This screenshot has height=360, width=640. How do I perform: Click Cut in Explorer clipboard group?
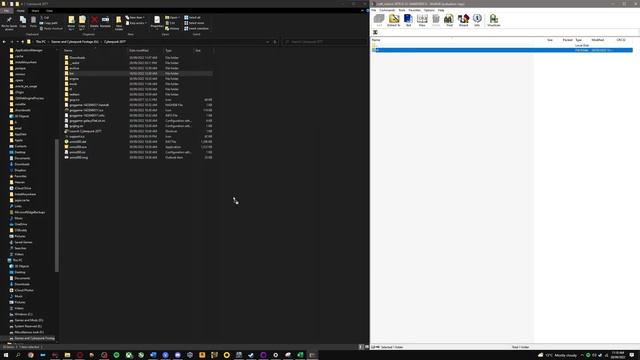pyautogui.click(x=44, y=18)
